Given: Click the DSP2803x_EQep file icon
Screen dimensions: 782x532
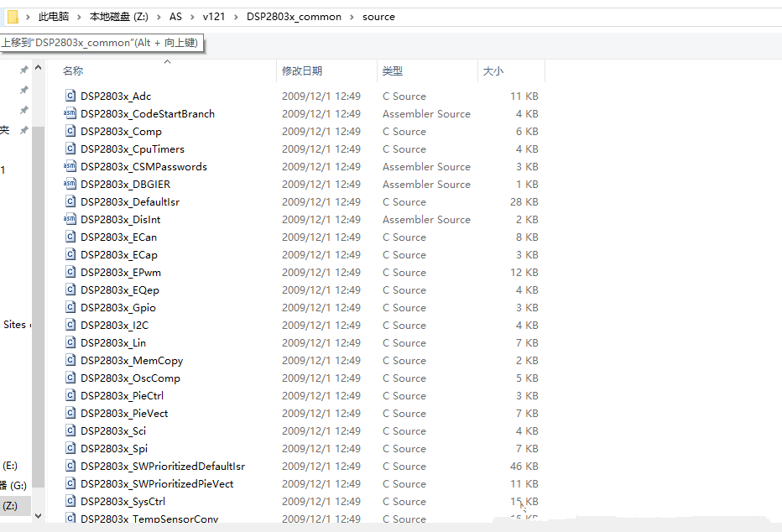Looking at the screenshot, I should tap(70, 289).
